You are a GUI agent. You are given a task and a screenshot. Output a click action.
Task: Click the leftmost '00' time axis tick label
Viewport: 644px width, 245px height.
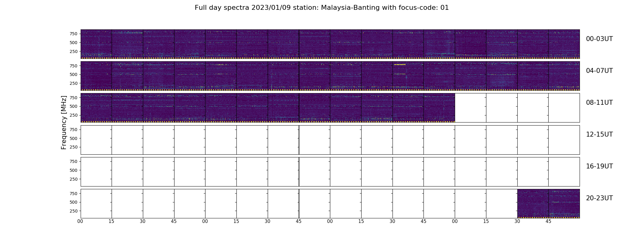pos(80,221)
